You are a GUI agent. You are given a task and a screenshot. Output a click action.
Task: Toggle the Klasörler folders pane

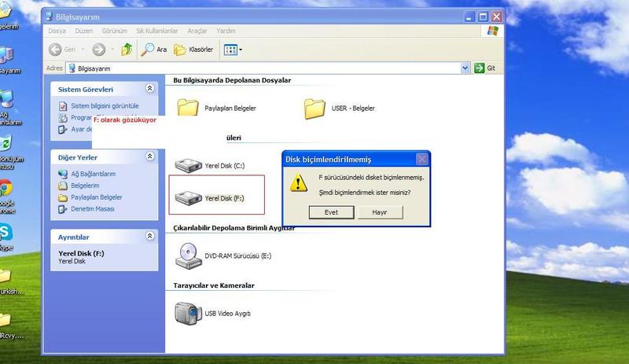tap(193, 50)
